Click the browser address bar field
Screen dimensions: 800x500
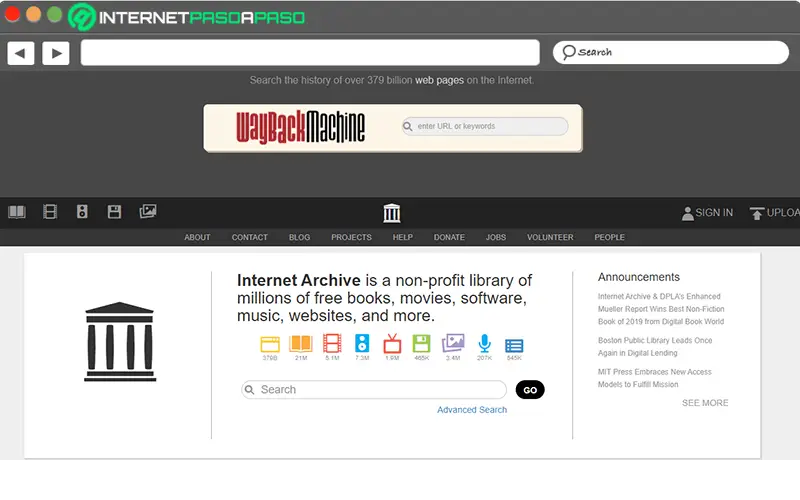tap(310, 53)
